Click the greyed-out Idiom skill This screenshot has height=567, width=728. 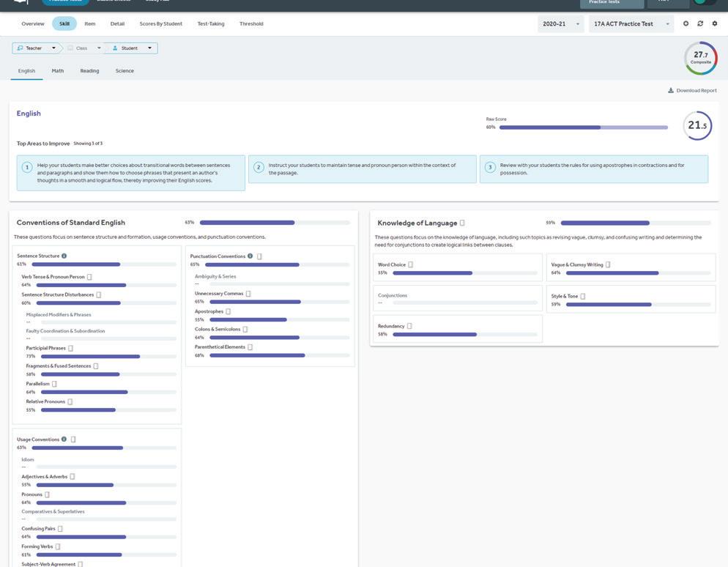(x=27, y=460)
